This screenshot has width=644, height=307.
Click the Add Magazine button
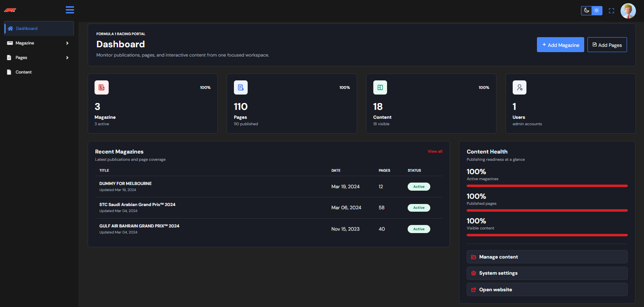click(x=560, y=45)
